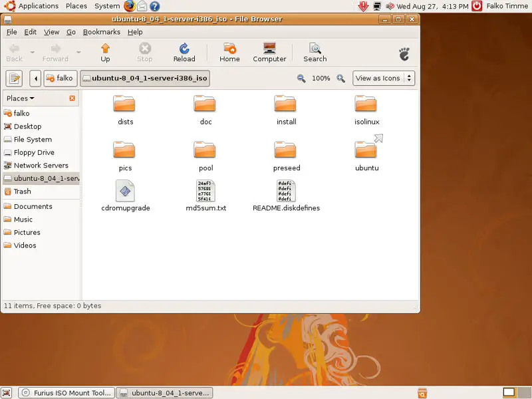Click the Show Desktop panel button

pos(6,393)
